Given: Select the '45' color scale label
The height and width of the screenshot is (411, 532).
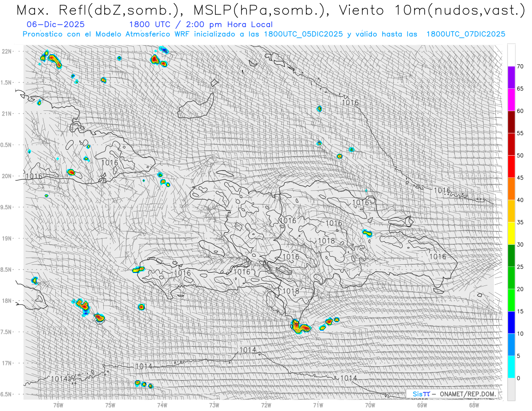Looking at the screenshot, I should [520, 178].
